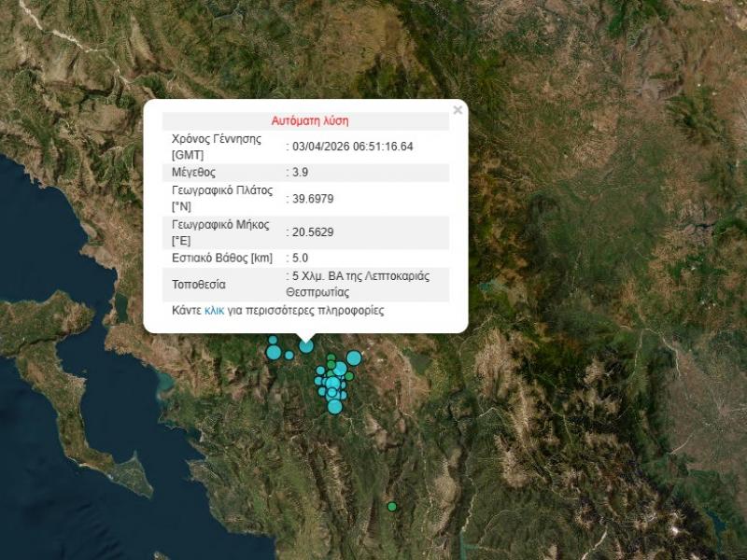Click the green marker at the top of the cluster
747x560 pixels.
331,357
